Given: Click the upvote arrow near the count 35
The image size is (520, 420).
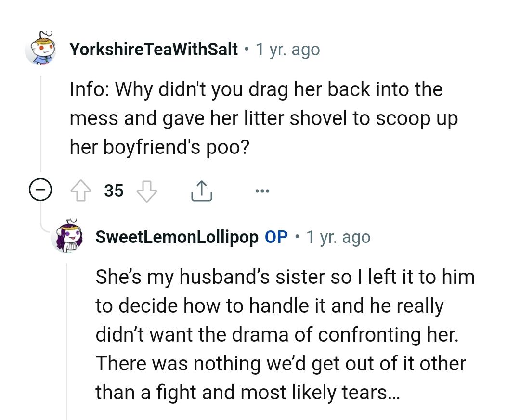Looking at the screenshot, I should pyautogui.click(x=82, y=191).
